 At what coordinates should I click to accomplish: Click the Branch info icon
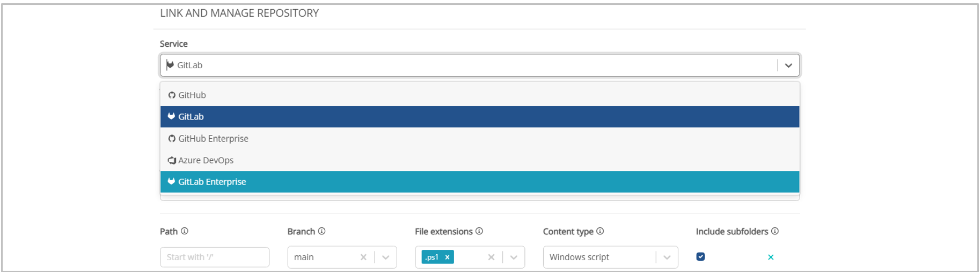[x=322, y=231]
